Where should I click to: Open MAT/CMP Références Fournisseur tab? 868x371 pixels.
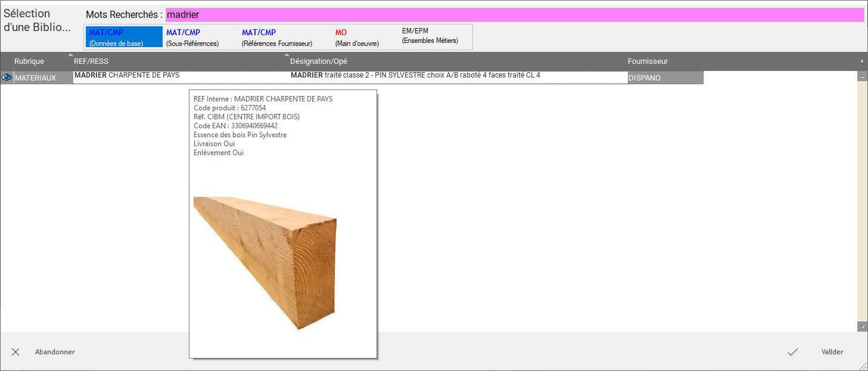coord(277,37)
